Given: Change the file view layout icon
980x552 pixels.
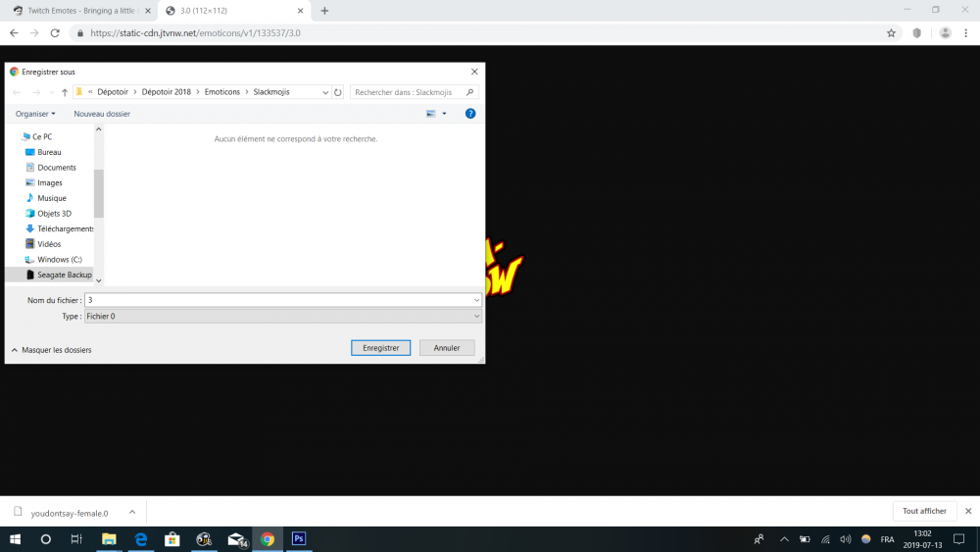Looking at the screenshot, I should (431, 114).
